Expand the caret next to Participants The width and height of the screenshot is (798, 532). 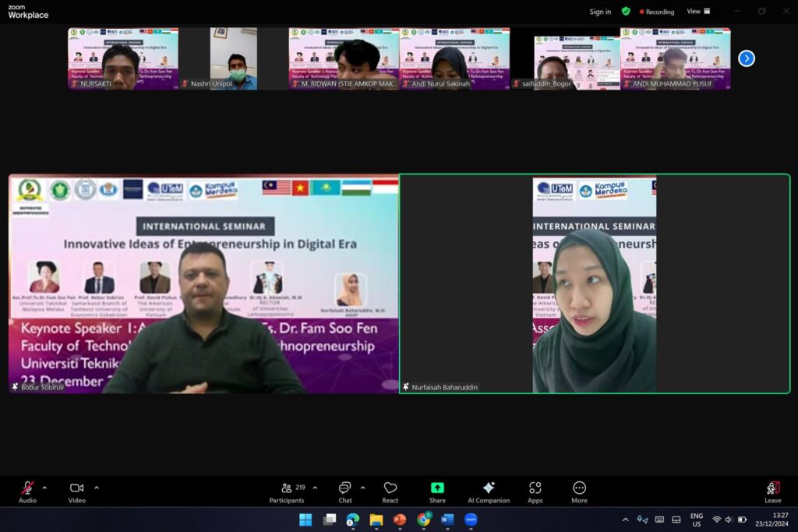click(315, 488)
